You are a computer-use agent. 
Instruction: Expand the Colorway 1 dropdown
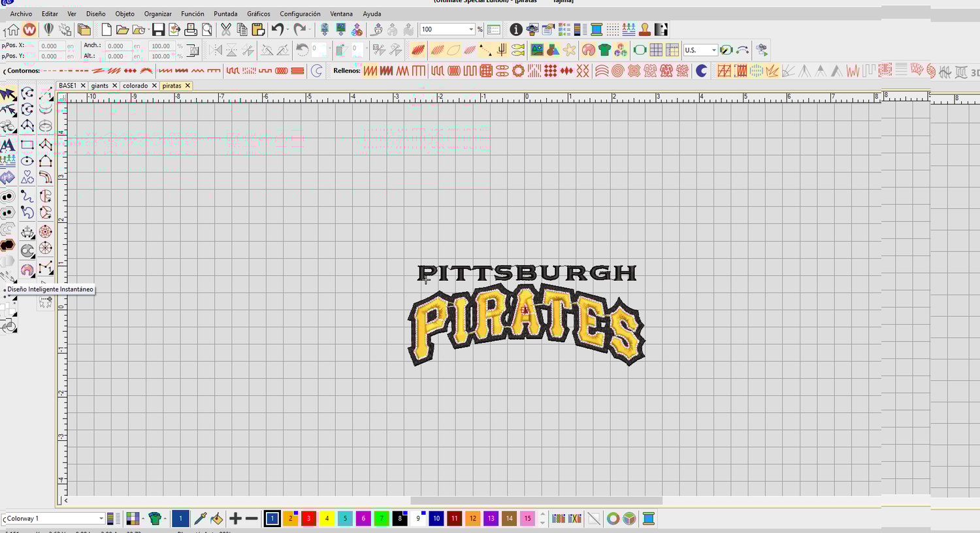[x=101, y=519]
